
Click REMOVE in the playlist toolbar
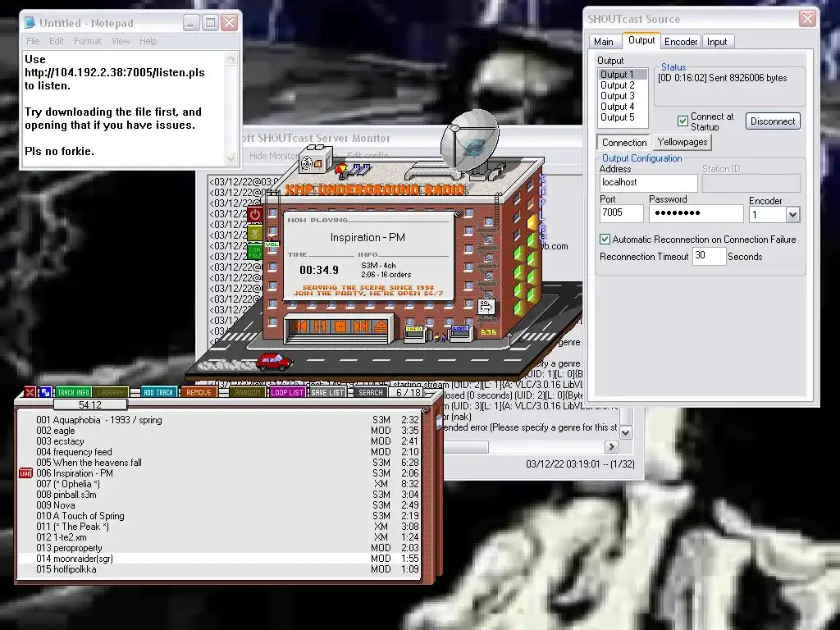pyautogui.click(x=199, y=393)
